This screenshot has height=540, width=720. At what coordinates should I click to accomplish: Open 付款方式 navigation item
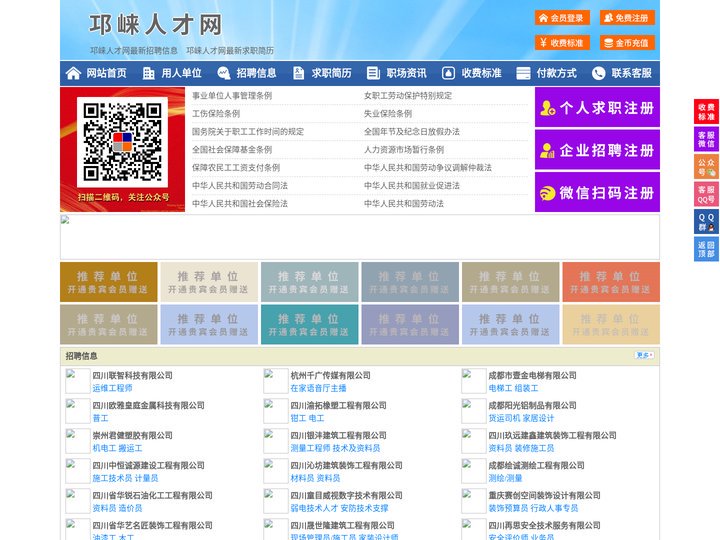point(557,73)
